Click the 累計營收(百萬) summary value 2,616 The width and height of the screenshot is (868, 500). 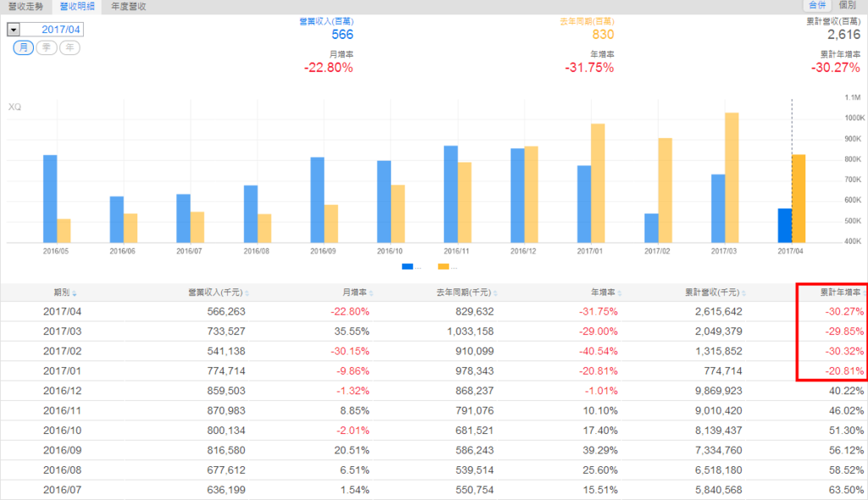point(844,35)
